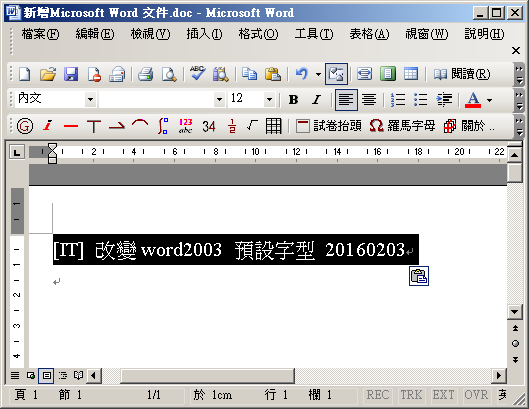Toggle Italic formatting
The height and width of the screenshot is (409, 529).
pyautogui.click(x=316, y=100)
